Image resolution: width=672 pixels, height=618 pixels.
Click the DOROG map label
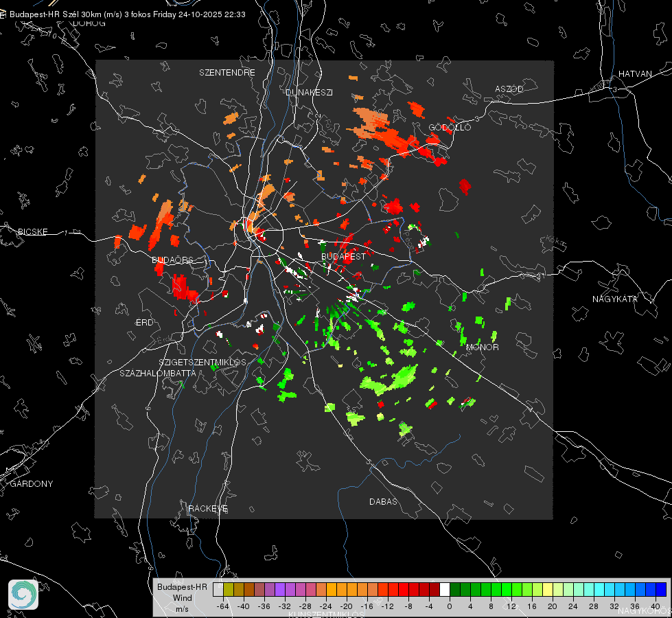89,23
